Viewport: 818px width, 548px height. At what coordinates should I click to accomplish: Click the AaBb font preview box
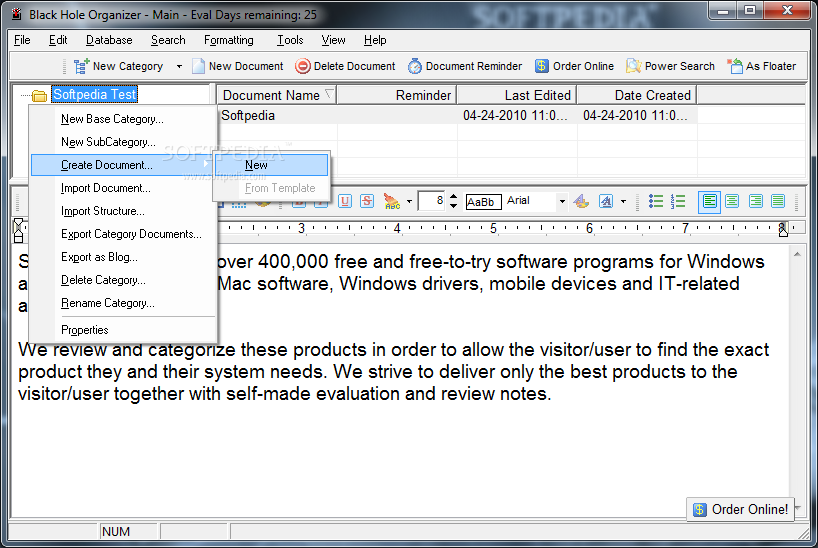pos(484,201)
